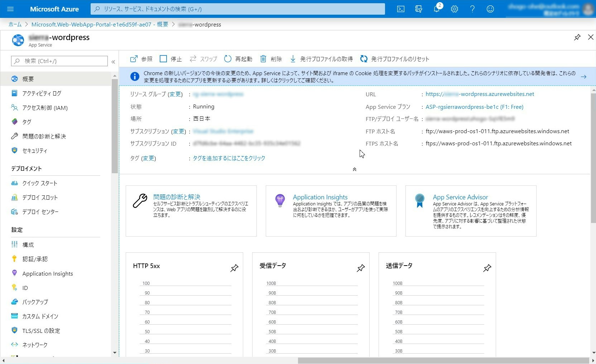The width and height of the screenshot is (596, 364).
Task: Collapse the left navigation pane
Action: [113, 62]
